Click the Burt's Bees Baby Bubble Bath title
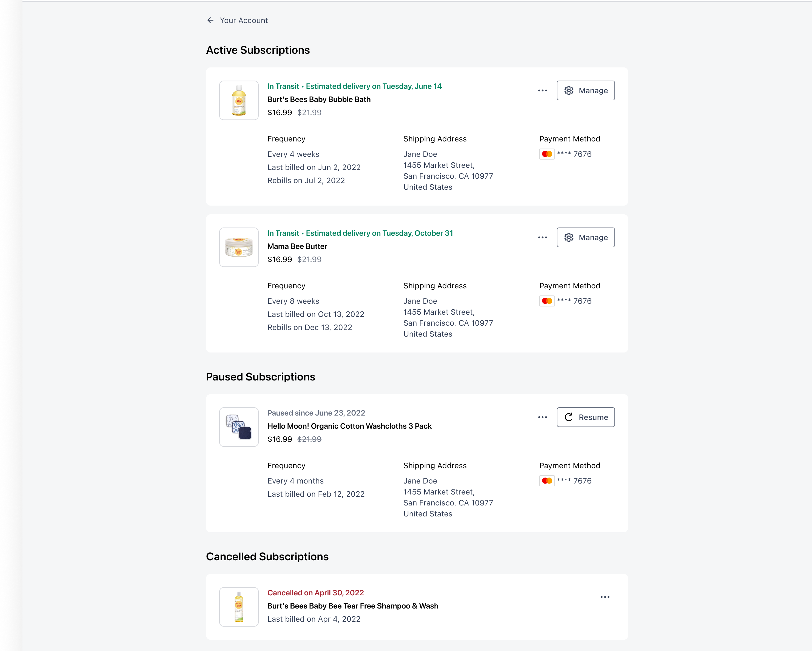 tap(319, 100)
